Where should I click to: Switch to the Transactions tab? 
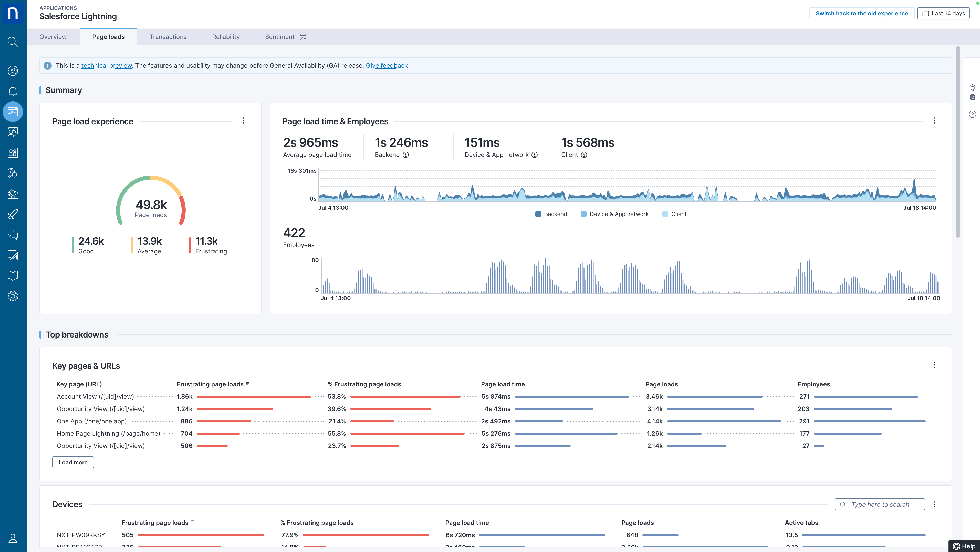(x=168, y=37)
